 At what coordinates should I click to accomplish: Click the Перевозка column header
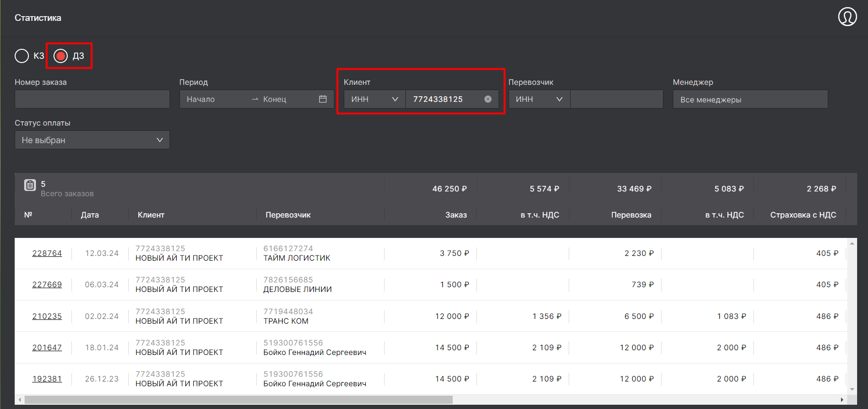631,215
